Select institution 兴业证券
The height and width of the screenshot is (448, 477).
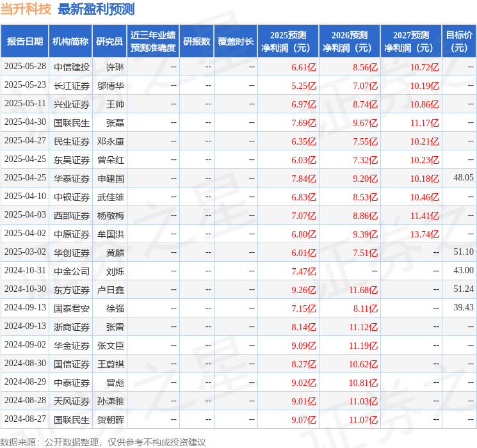point(72,104)
